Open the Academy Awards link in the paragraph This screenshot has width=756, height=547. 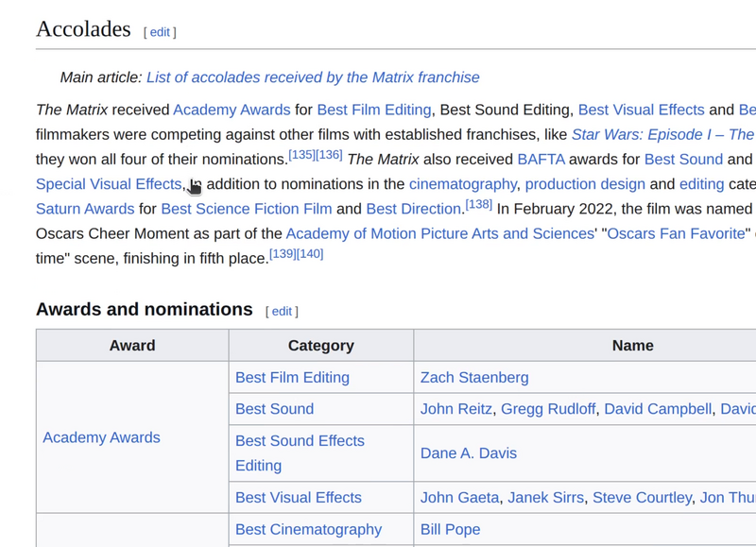pos(232,110)
